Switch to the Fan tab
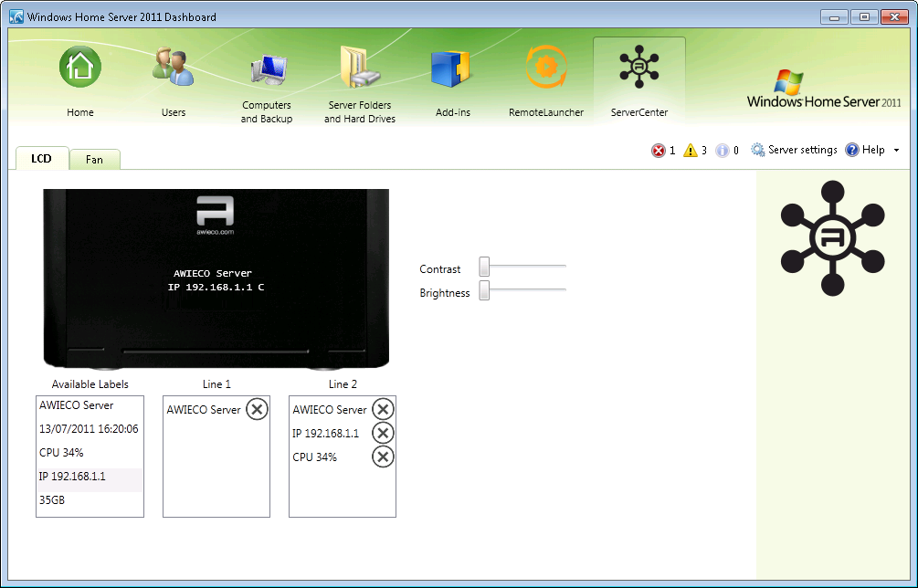 [x=94, y=160]
